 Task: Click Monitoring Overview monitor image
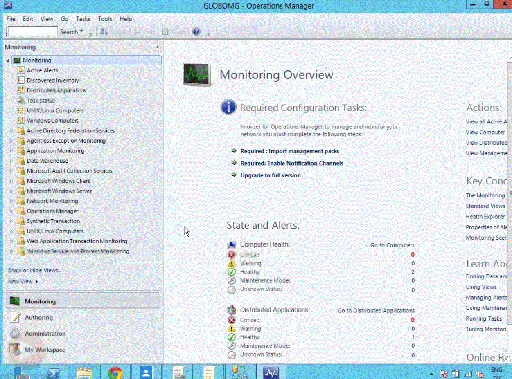pyautogui.click(x=197, y=75)
